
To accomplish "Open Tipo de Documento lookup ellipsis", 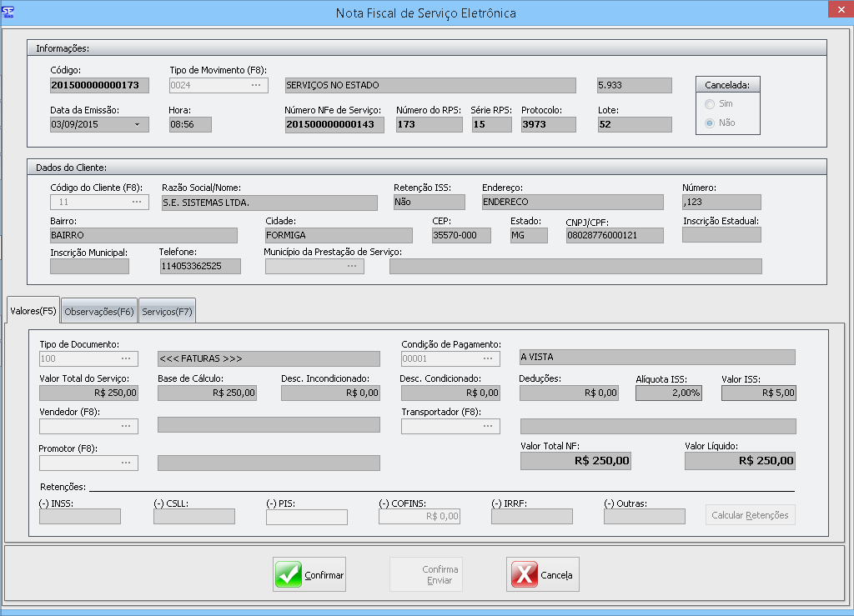I will 126,358.
